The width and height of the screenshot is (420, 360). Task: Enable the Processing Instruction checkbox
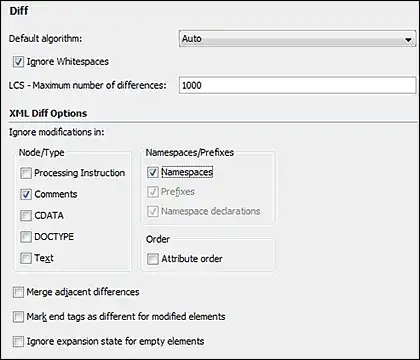click(26, 173)
